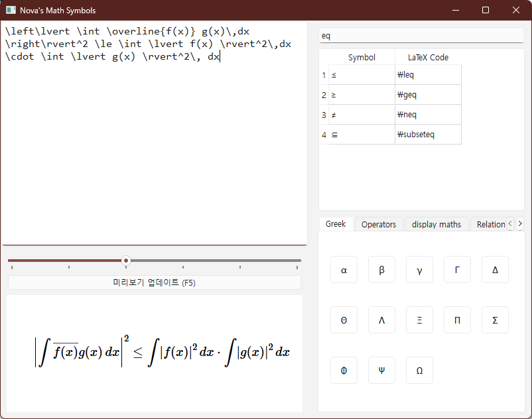Select the ≠ symbol cell in row 3
This screenshot has width=532, height=419.
click(362, 115)
